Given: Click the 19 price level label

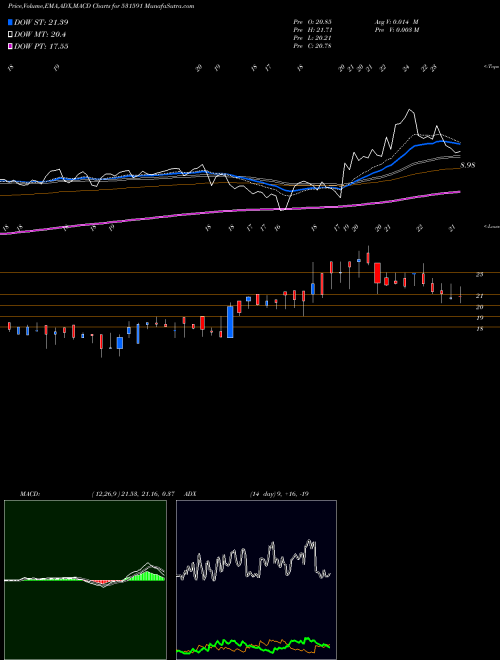Looking at the screenshot, I should click(x=479, y=318).
